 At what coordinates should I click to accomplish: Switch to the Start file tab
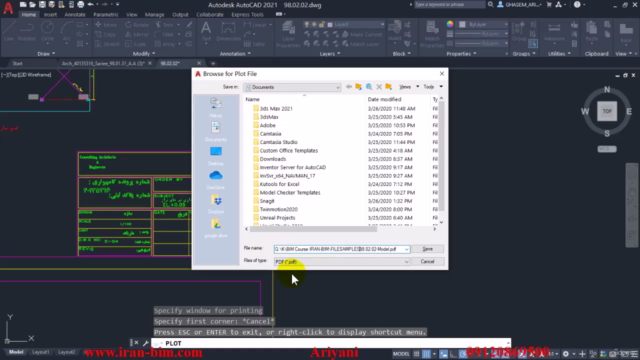(18, 63)
